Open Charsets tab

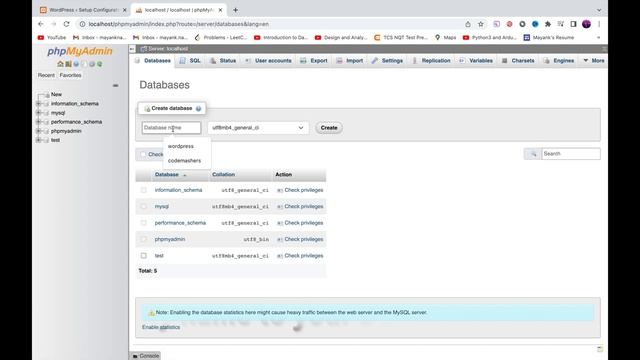518,60
